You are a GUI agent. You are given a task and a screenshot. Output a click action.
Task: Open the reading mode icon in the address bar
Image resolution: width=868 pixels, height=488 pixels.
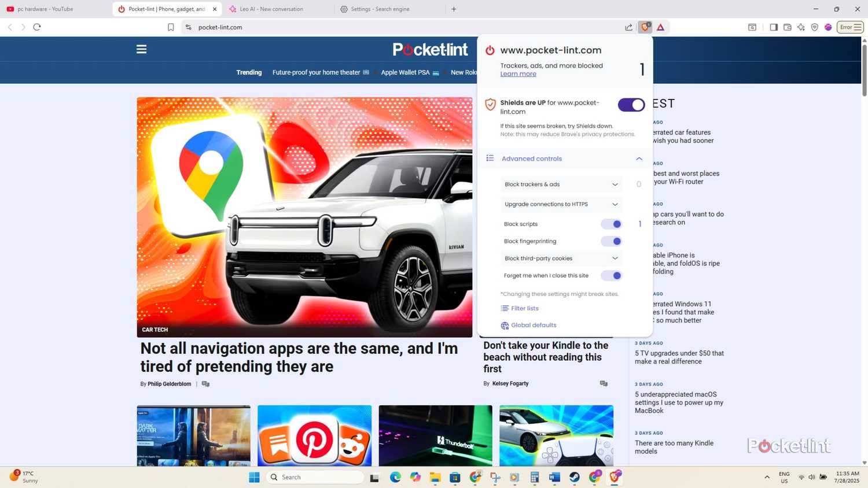[x=752, y=27]
